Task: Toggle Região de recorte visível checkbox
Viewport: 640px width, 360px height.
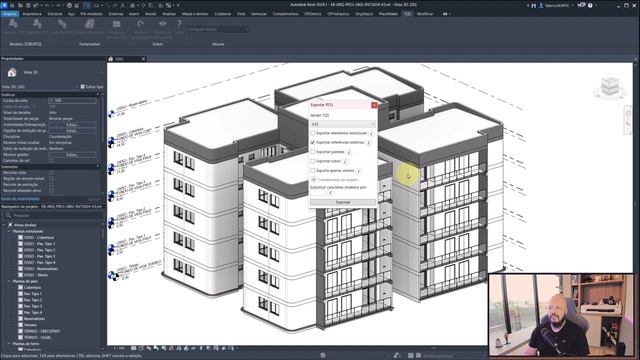Action: (x=51, y=179)
